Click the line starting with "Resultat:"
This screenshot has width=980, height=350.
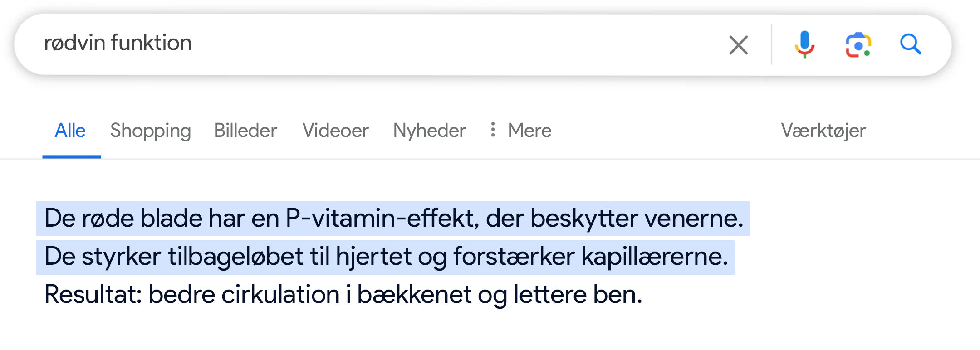(x=343, y=295)
